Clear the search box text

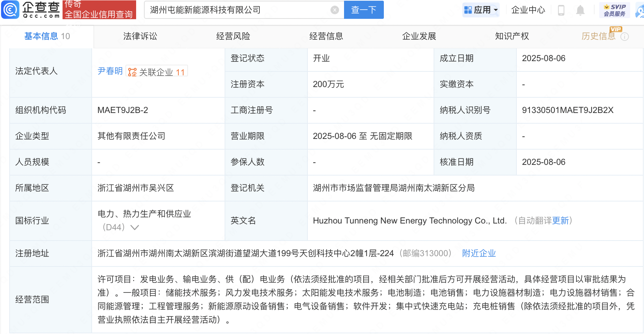(x=334, y=10)
